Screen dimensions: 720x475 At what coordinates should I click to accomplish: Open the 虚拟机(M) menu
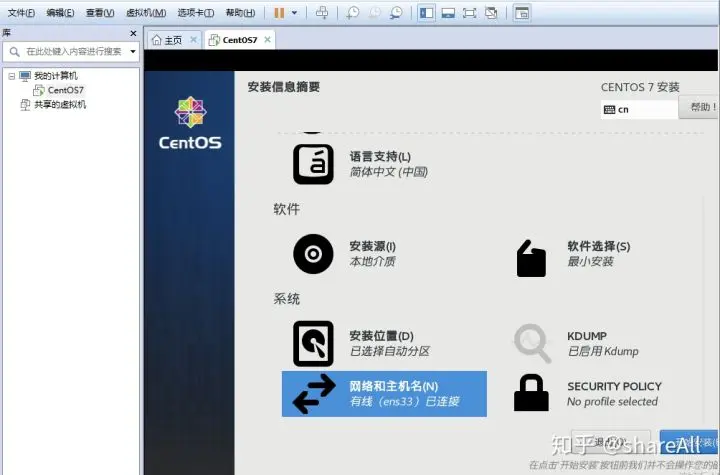(146, 13)
